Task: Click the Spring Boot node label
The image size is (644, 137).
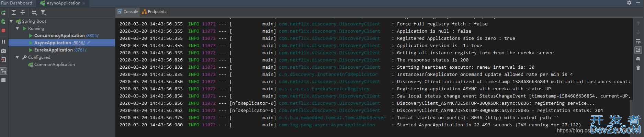Action: (34, 21)
